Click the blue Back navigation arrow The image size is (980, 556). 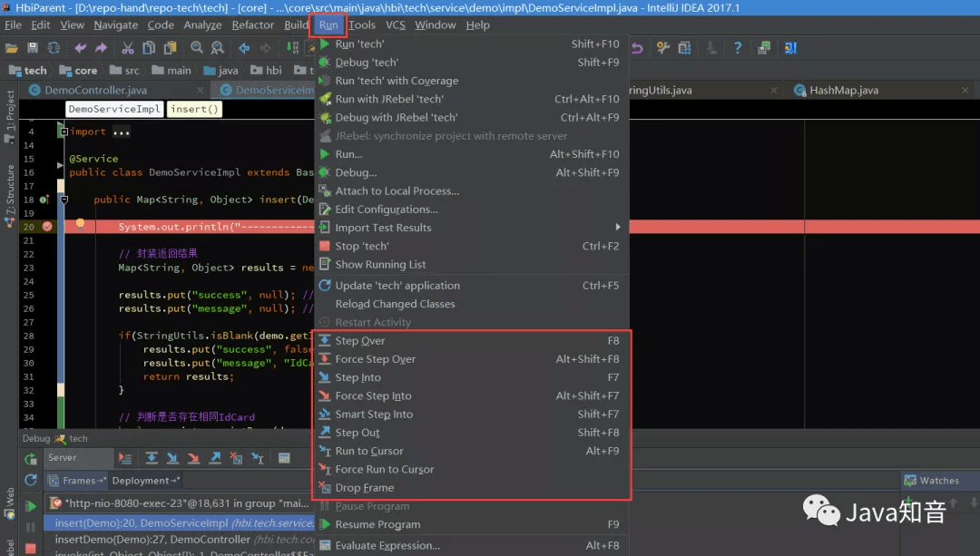point(244,48)
